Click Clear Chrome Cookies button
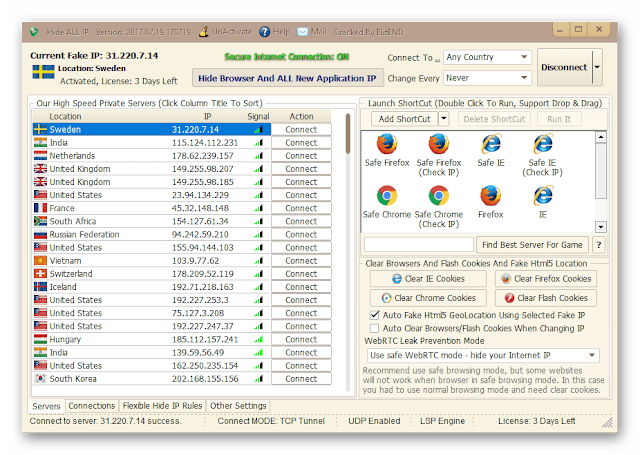This screenshot has height=455, width=640. (428, 298)
